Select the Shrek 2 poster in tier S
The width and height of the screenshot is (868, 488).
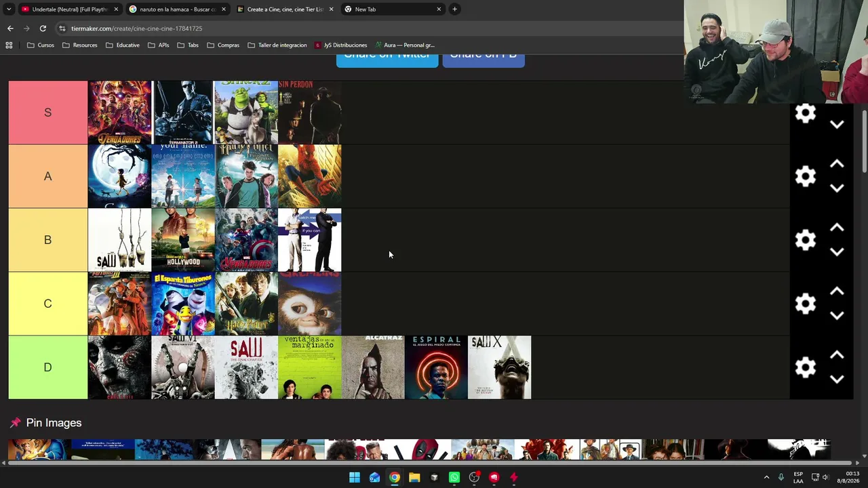click(246, 113)
